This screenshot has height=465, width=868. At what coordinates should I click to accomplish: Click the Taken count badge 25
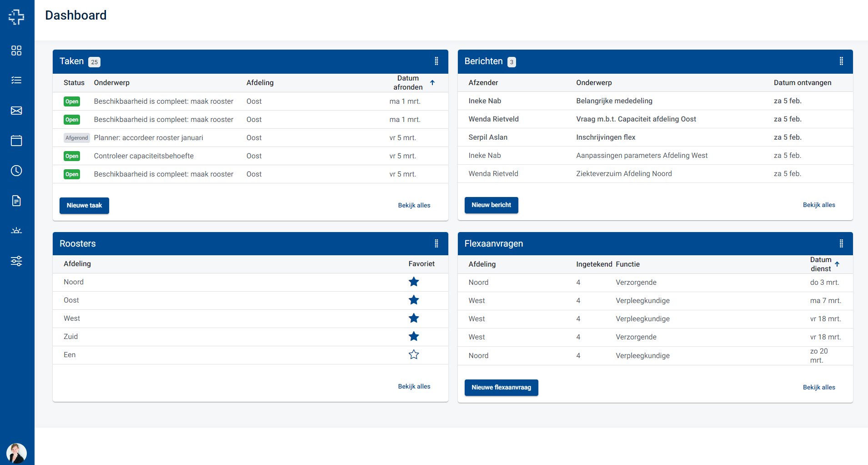94,62
